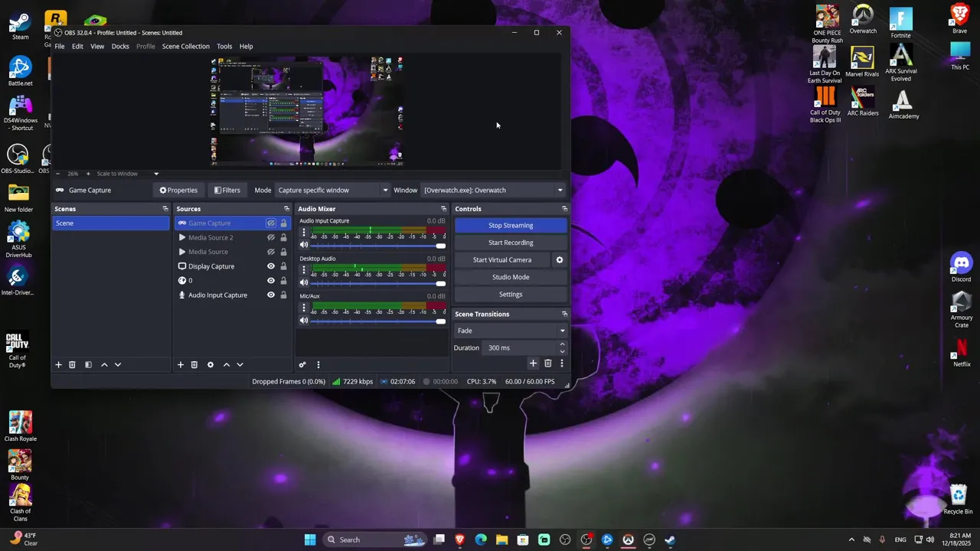Screen dimensions: 980x551
Task: Open the Window selection dropdown
Action: click(x=493, y=191)
